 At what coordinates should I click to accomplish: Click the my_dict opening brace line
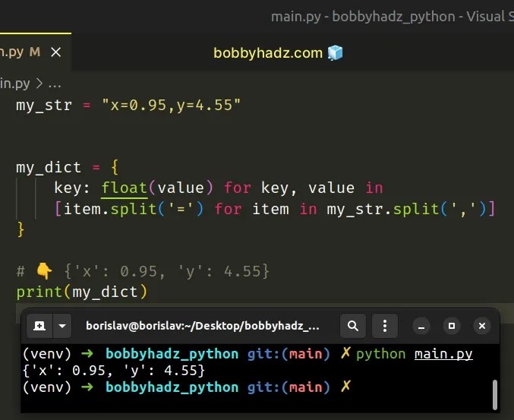pos(68,168)
